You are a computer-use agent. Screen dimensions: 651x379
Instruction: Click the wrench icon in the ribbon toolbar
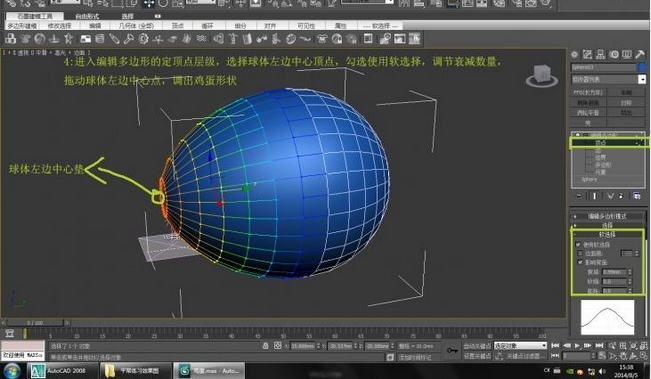coord(129,39)
